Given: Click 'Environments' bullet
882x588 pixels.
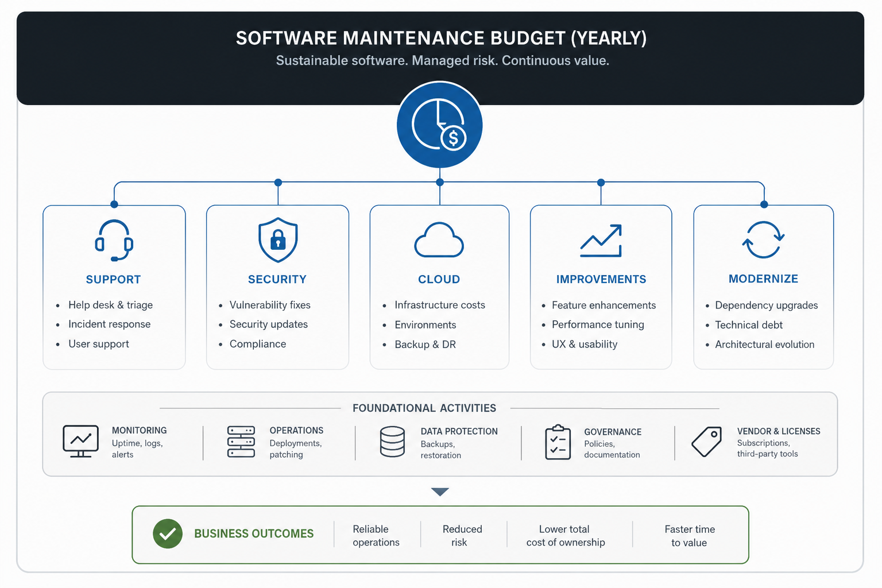Looking at the screenshot, I should click(425, 325).
